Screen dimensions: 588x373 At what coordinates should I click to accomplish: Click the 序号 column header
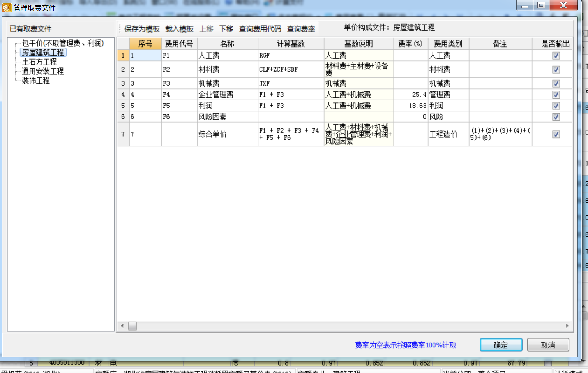[x=145, y=44]
